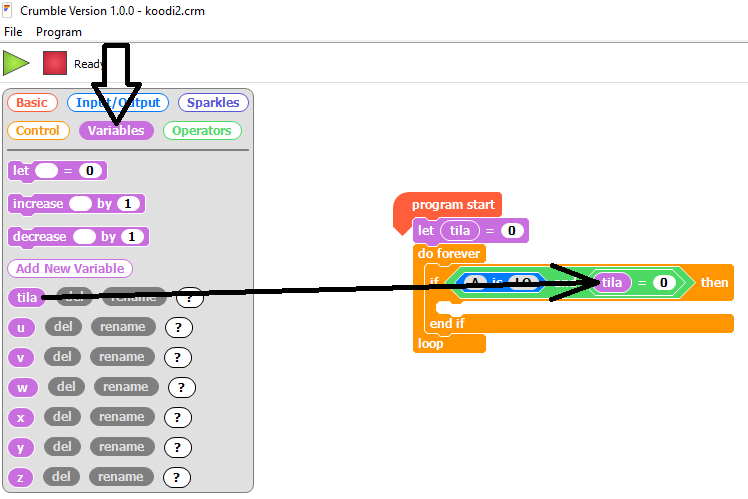Screen dimensions: 748x499
Task: Select the 'increase by 1' block
Action: click(38, 204)
